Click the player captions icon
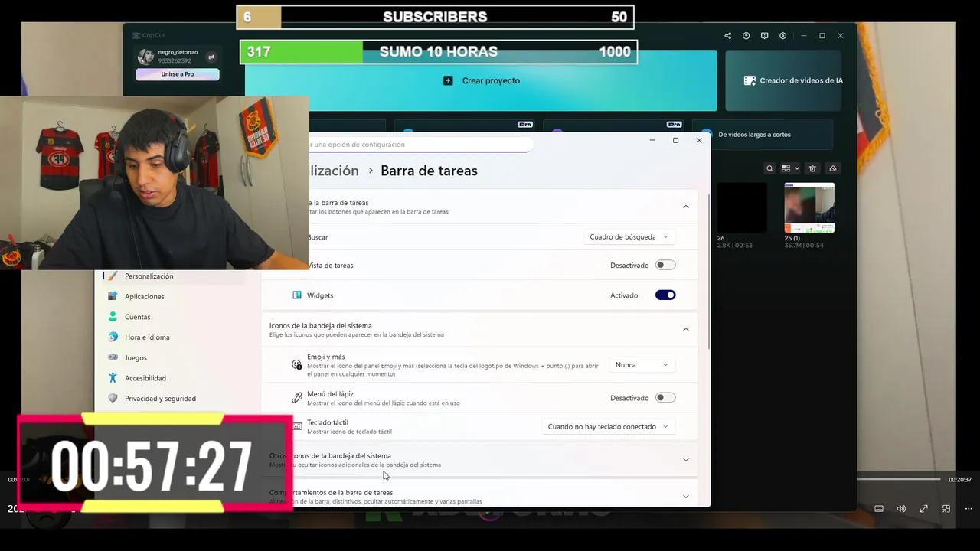This screenshot has height=551, width=980. click(x=879, y=509)
